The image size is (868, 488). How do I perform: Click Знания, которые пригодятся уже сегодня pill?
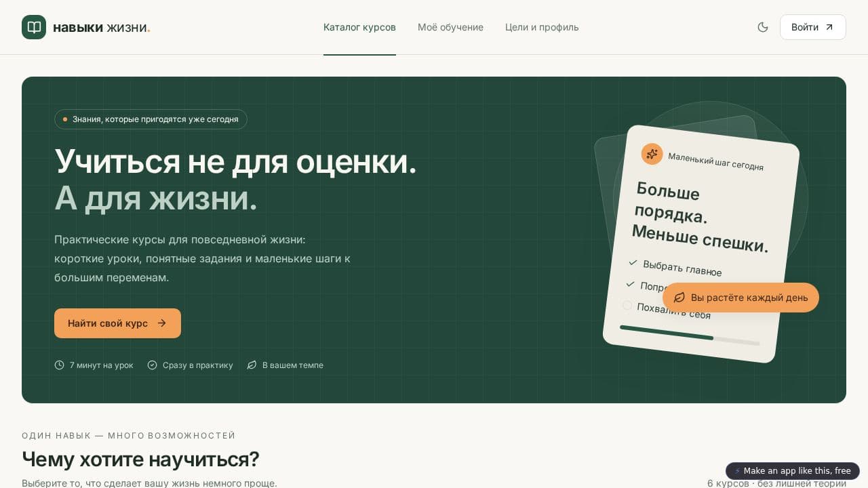151,119
